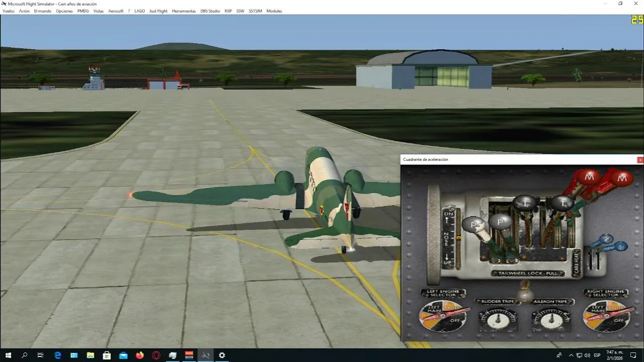The image size is (644, 362).
Task: Open the Vistas menu
Action: pos(99,11)
